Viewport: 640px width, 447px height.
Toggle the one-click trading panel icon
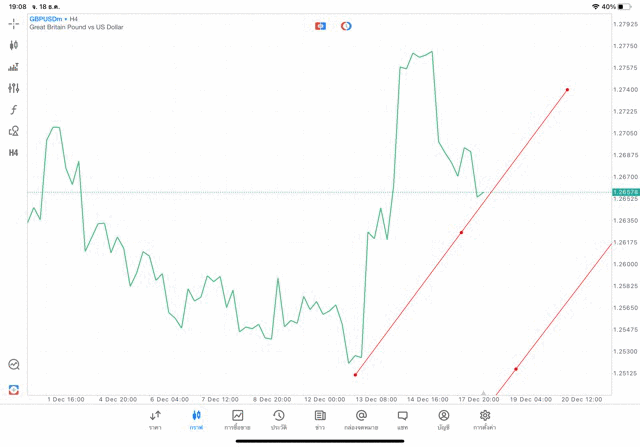[320, 25]
